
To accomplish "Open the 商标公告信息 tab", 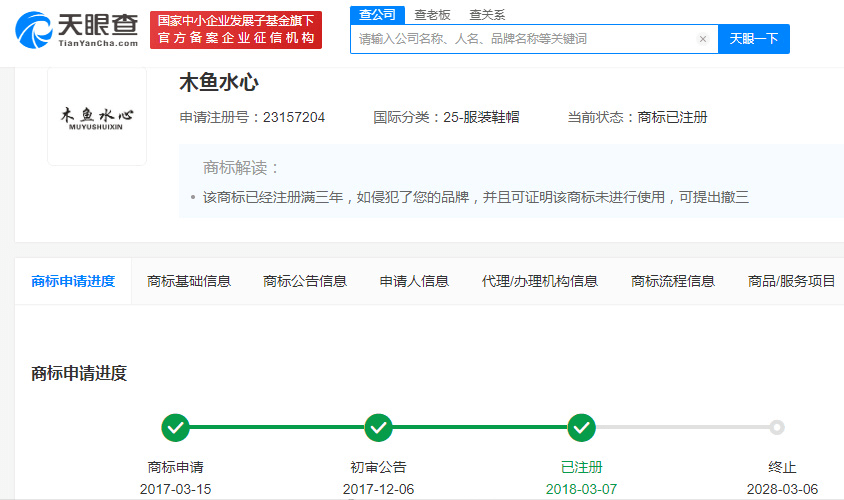I will 305,281.
